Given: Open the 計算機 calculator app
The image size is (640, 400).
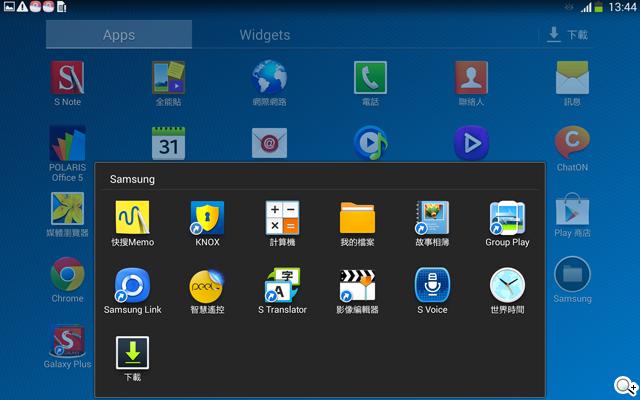Looking at the screenshot, I should click(282, 218).
